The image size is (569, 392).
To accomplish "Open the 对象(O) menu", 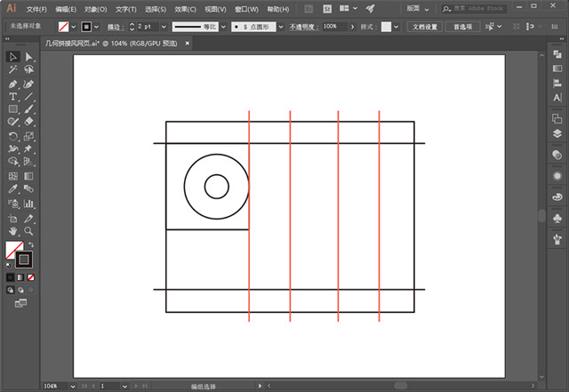I will point(95,8).
